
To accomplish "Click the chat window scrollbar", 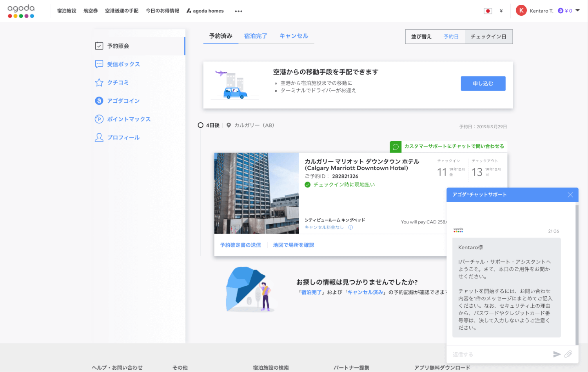I will pos(577,274).
